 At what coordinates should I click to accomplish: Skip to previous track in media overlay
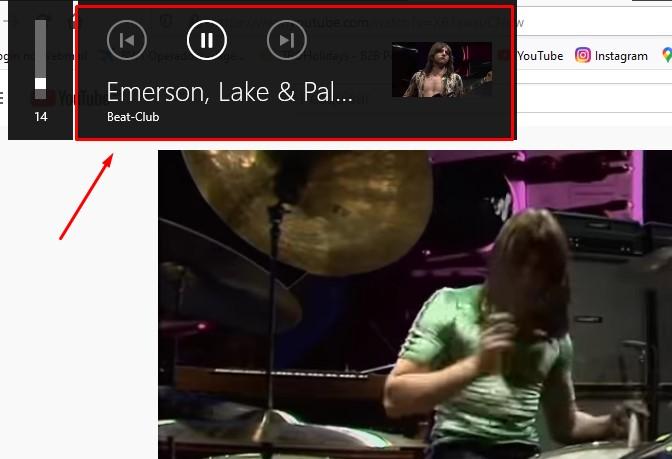(x=127, y=40)
